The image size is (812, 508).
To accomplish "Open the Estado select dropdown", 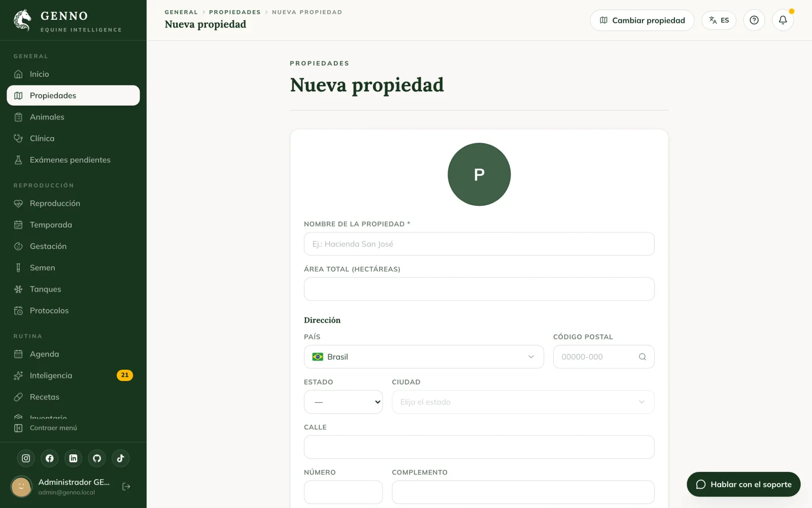I will pos(343,402).
